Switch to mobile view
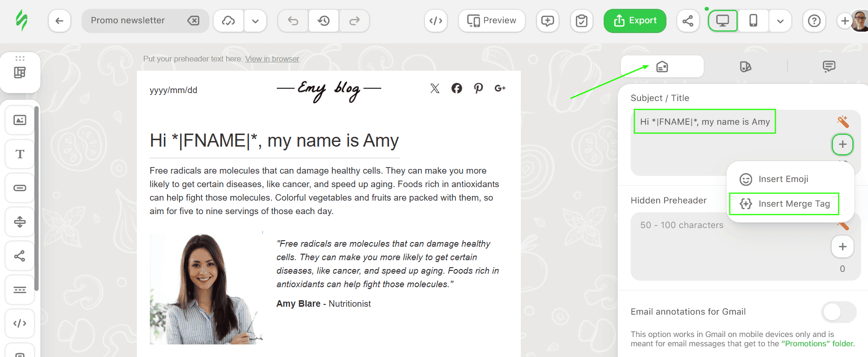 tap(753, 20)
